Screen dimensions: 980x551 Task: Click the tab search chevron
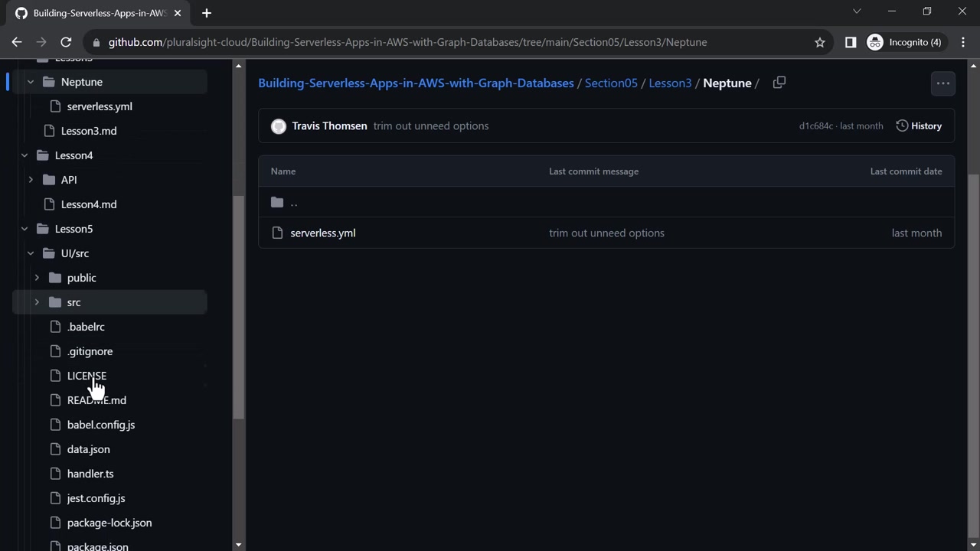(x=857, y=11)
